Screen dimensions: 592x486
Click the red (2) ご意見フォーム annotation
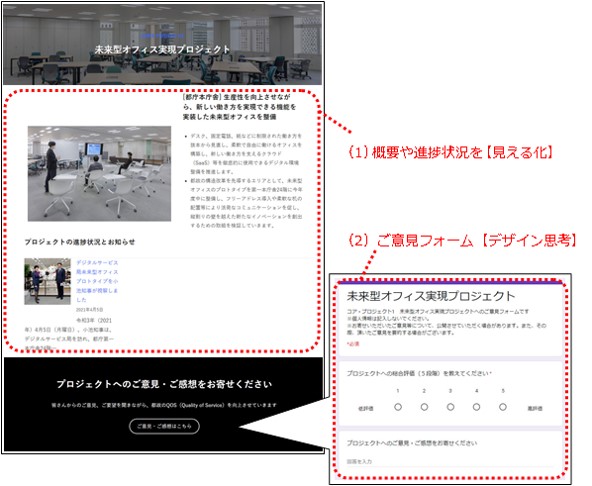coord(462,241)
